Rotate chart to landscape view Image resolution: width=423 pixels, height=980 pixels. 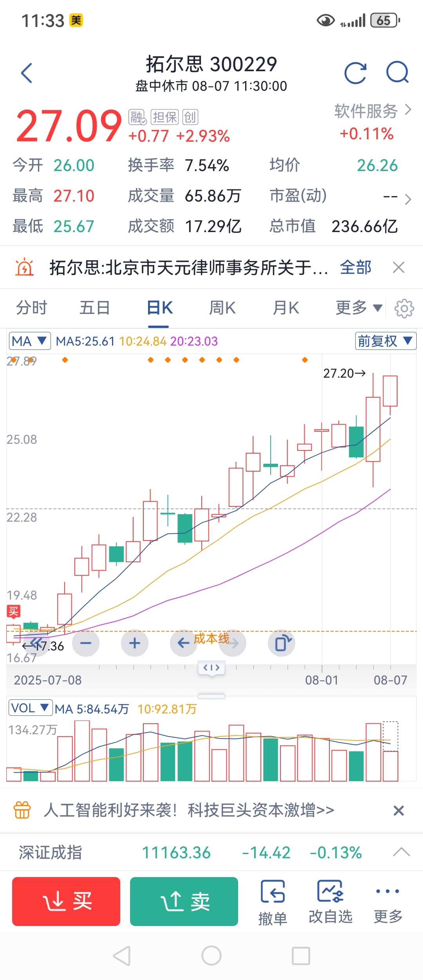(x=282, y=643)
